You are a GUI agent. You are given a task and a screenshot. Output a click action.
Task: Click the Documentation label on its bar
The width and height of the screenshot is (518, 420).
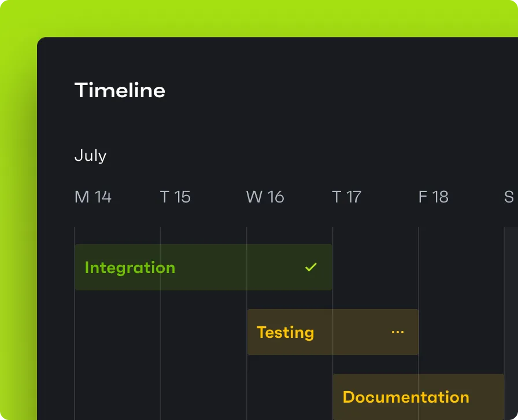coord(406,397)
